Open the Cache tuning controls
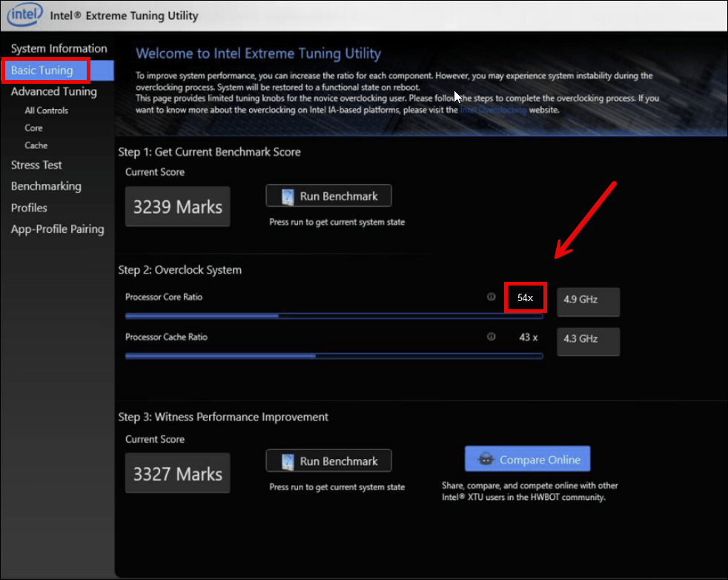 (x=36, y=145)
